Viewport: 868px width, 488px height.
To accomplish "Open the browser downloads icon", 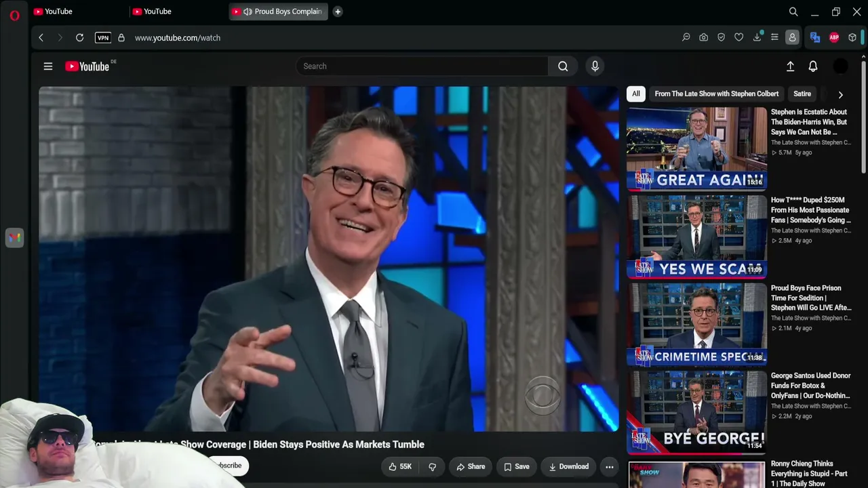I will pyautogui.click(x=757, y=38).
